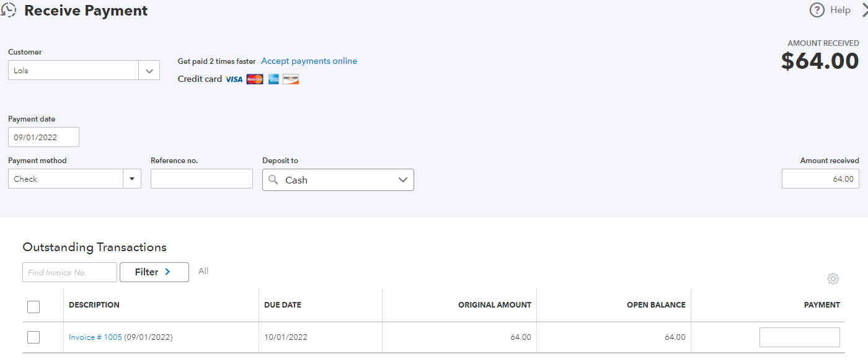Click the Filter button
The image size is (868, 364).
[x=154, y=272]
